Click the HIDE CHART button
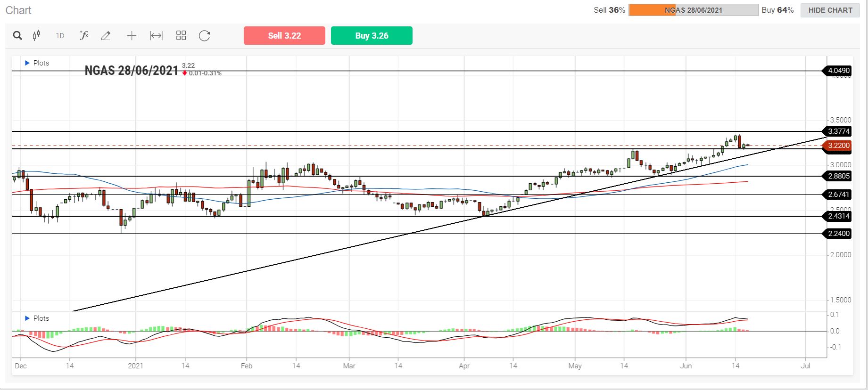The width and height of the screenshot is (868, 390). [830, 10]
